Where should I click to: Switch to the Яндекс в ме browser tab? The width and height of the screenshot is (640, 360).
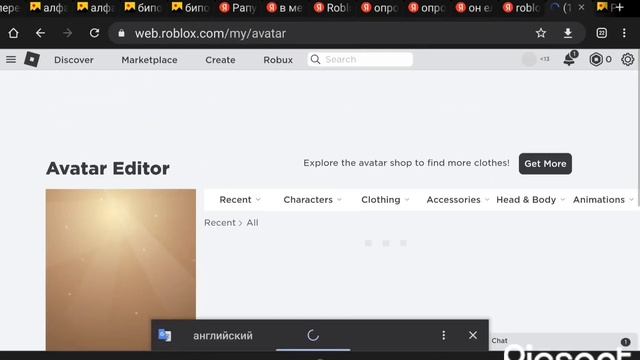pos(284,7)
